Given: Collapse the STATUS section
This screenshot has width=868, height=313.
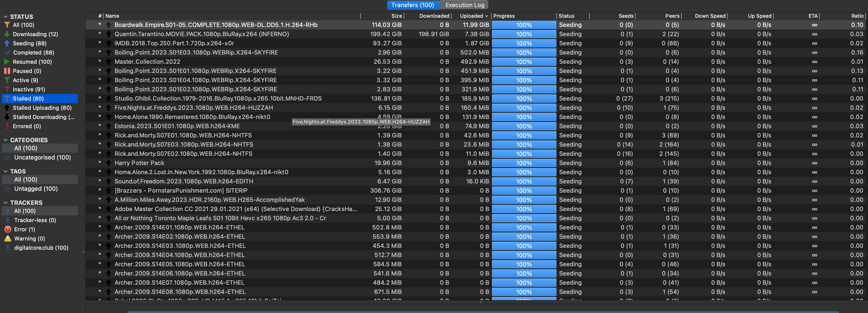Looking at the screenshot, I should [x=5, y=17].
